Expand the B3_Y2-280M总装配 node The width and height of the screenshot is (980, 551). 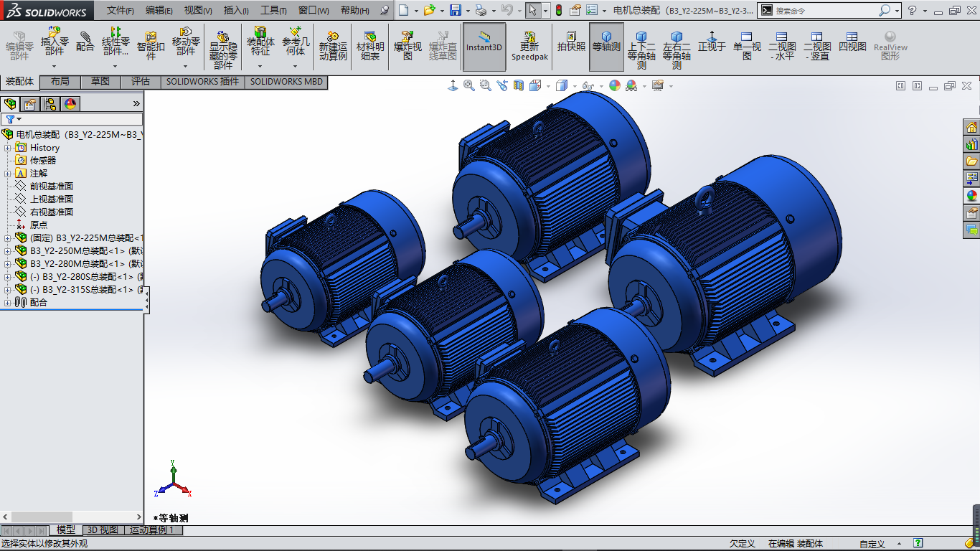(8, 264)
